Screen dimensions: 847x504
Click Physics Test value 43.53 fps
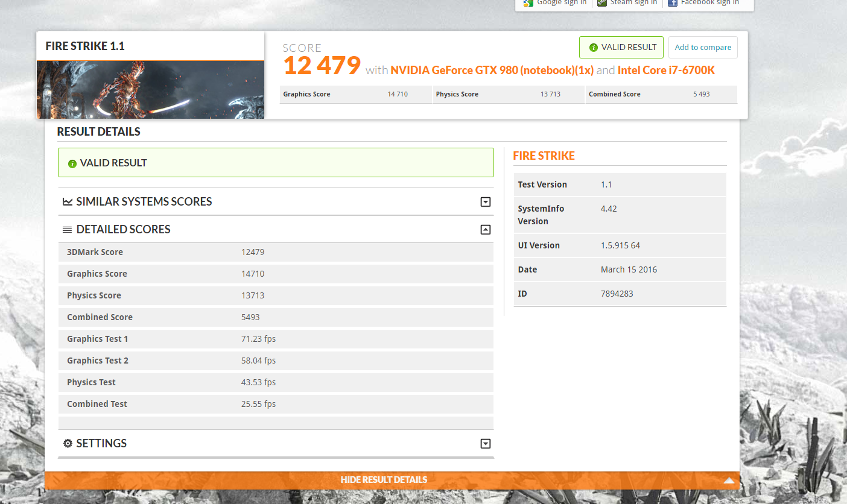(x=258, y=382)
